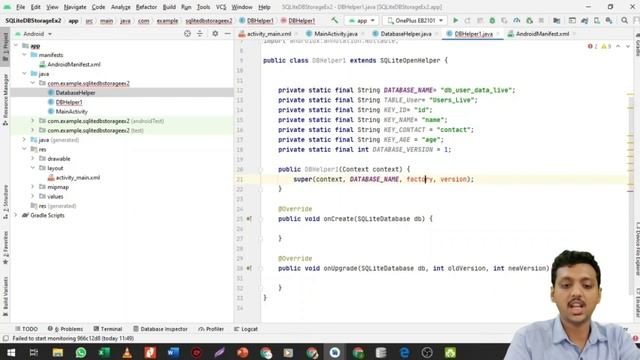Open the OnePlus EB2101 device dropdown
This screenshot has width=640, height=360.
[x=415, y=20]
